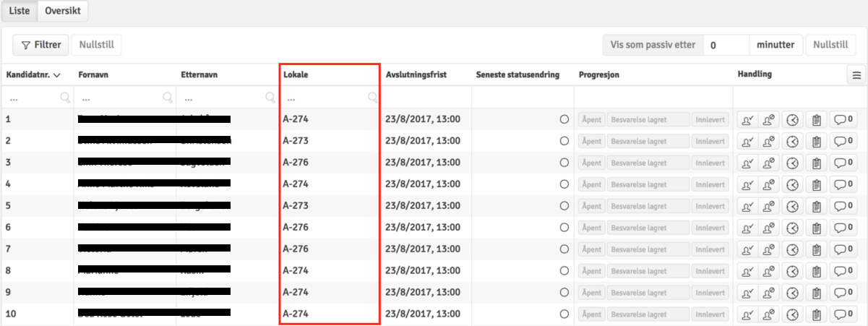Select the status circle for candidate 10
Viewport: 868px width, 326px height.
pyautogui.click(x=564, y=315)
